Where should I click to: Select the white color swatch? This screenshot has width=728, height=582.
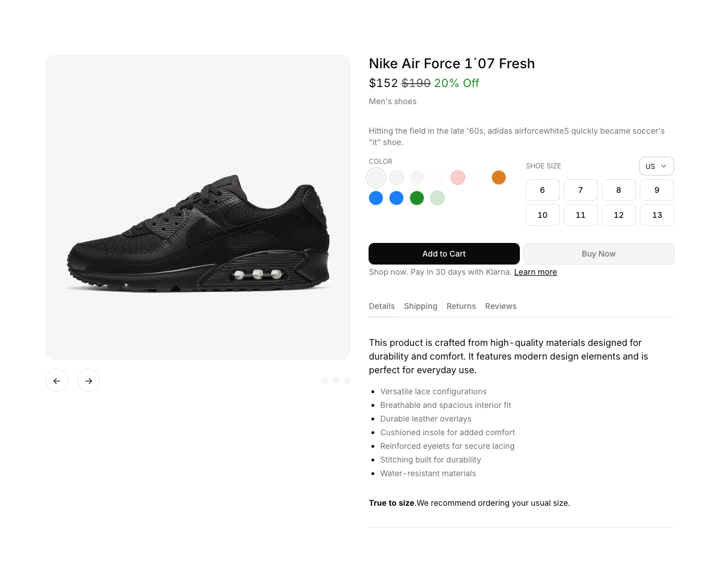click(x=375, y=178)
